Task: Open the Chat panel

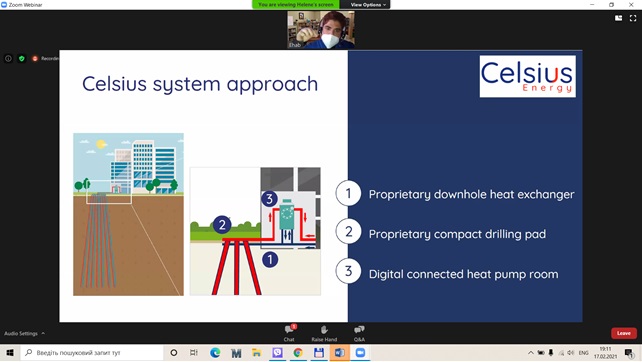Action: (289, 333)
